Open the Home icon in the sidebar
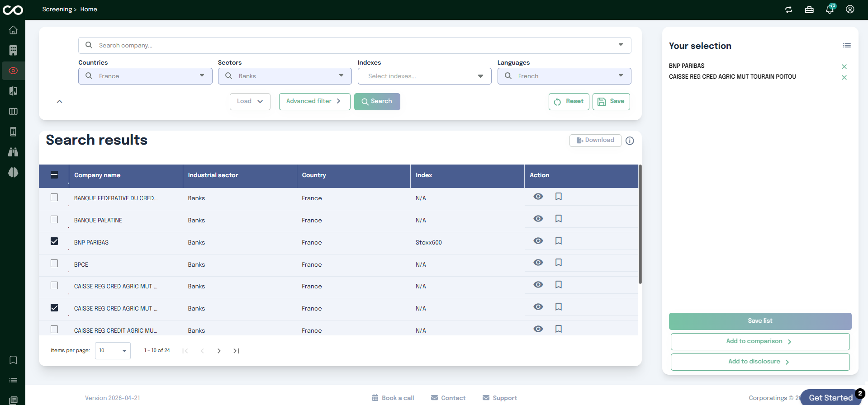The height and width of the screenshot is (405, 868). (x=13, y=30)
